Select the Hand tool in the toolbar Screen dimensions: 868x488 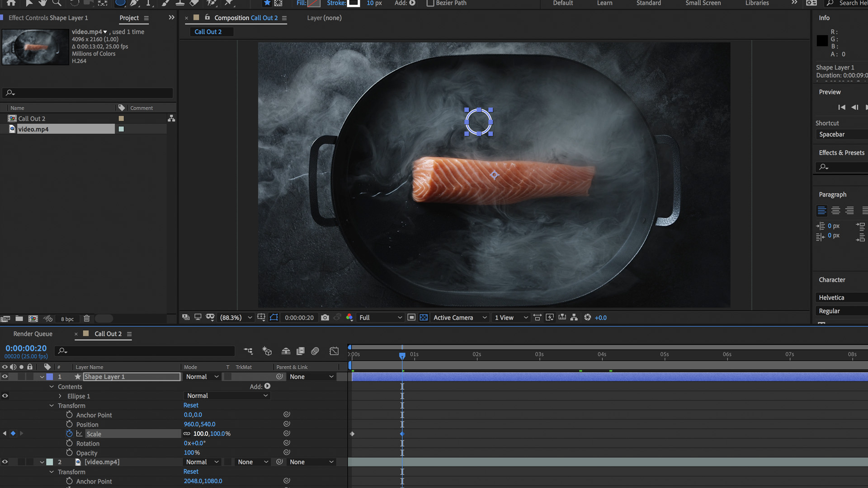43,3
